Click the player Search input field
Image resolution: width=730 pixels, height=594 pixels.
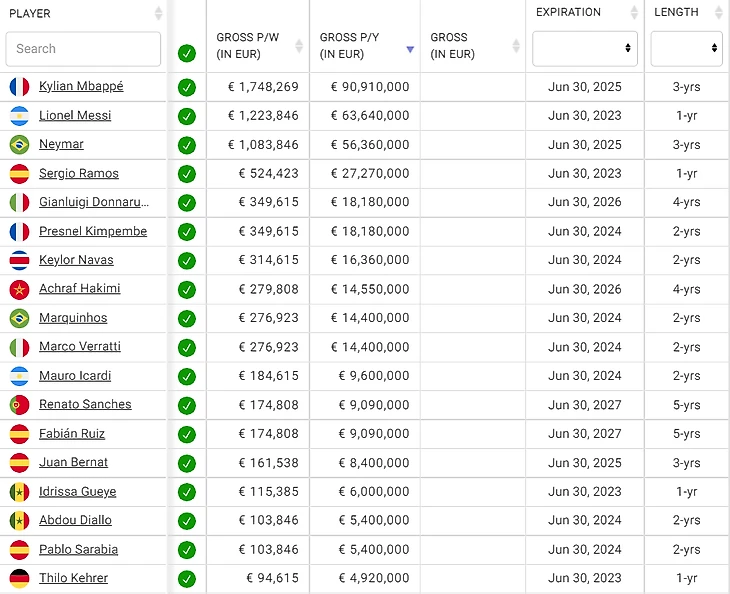click(x=83, y=49)
